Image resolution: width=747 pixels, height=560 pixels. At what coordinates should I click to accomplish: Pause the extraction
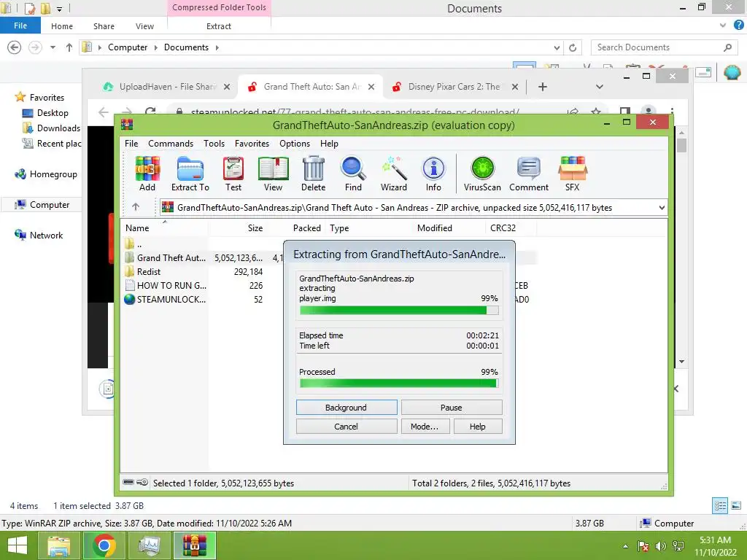click(x=451, y=408)
